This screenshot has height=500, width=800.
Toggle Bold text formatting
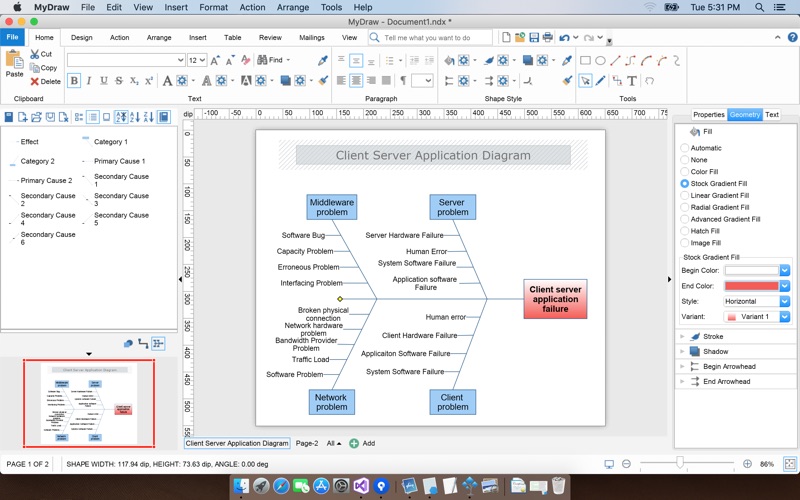74,81
